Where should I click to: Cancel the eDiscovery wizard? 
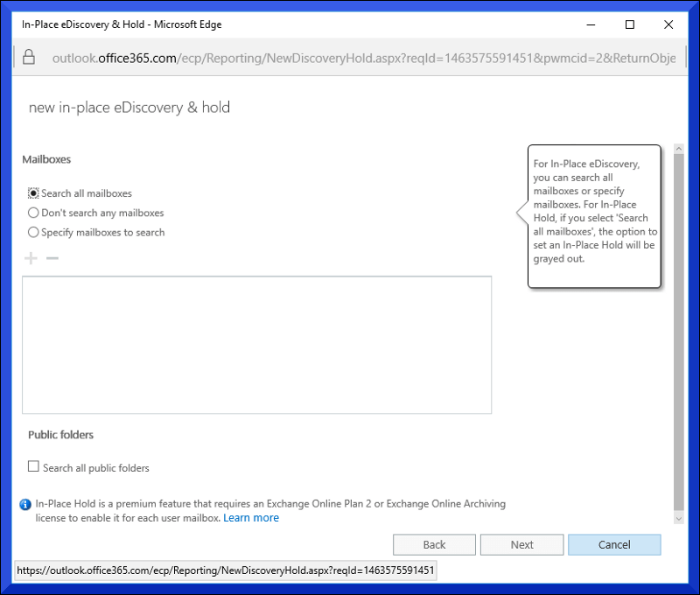(614, 544)
